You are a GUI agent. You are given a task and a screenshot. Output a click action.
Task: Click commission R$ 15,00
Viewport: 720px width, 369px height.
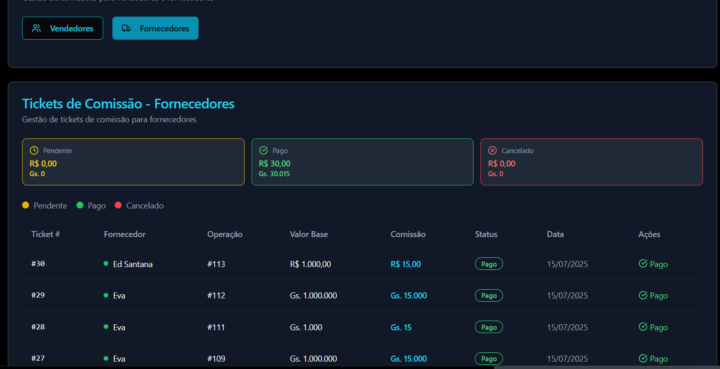coord(405,264)
